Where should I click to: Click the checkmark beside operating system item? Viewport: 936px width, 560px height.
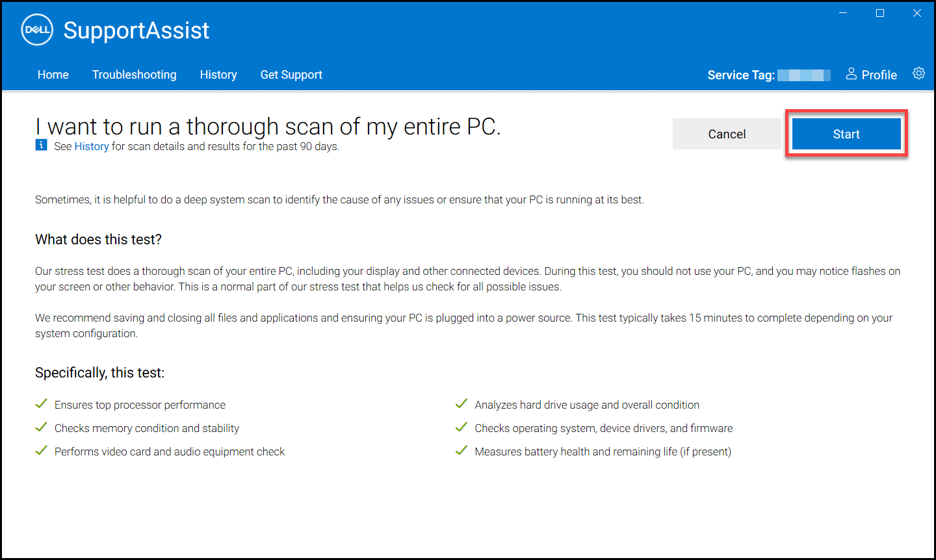pos(461,427)
